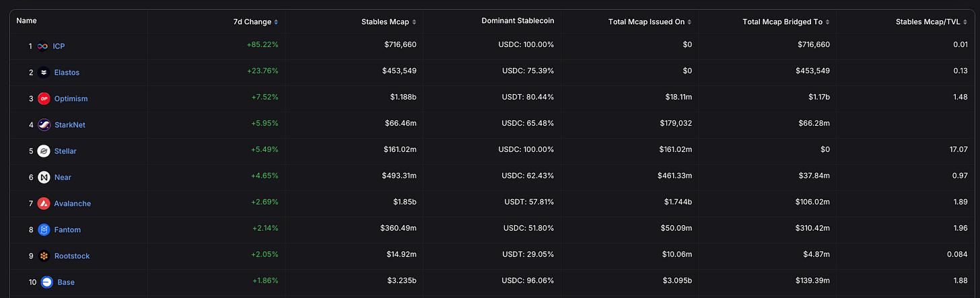Click the blue Fantom logo icon
The image size is (980, 298).
(44, 230)
